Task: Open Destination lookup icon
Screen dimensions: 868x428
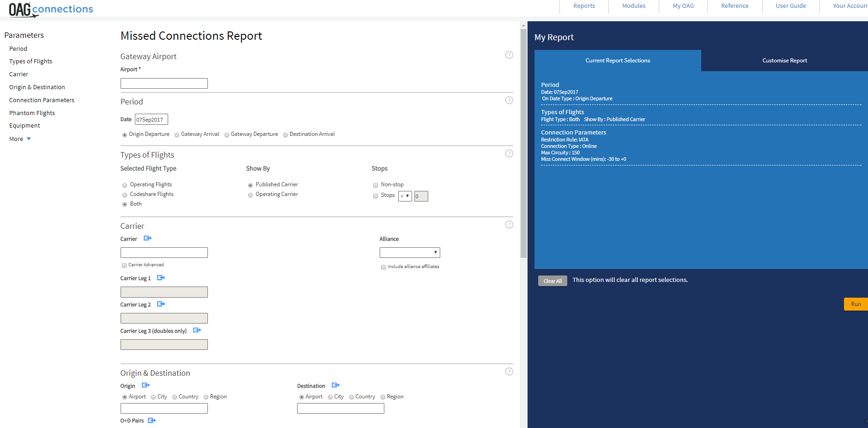Action: (336, 385)
